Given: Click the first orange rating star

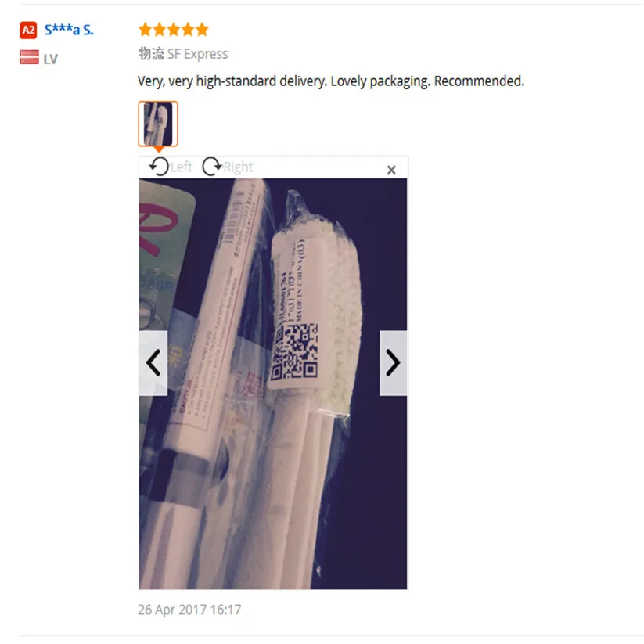Looking at the screenshot, I should (146, 30).
